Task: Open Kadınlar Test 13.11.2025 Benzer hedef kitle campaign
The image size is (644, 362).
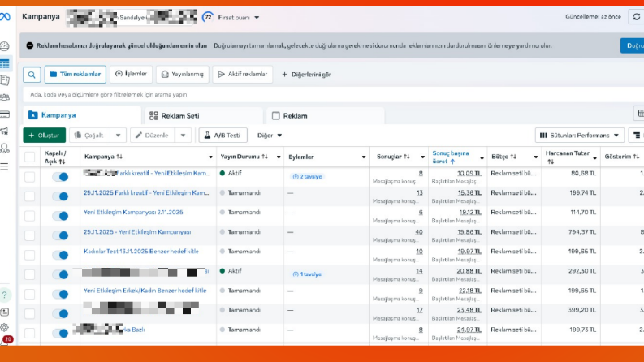Action: (140, 251)
